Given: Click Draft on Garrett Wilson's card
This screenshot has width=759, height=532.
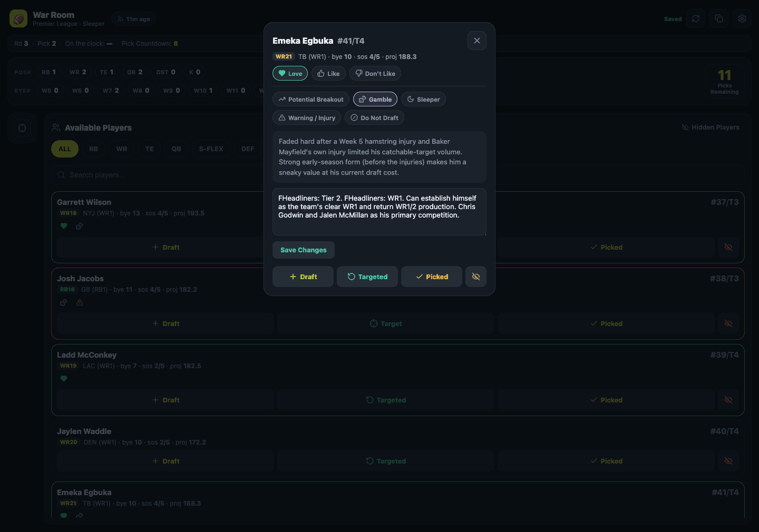Looking at the screenshot, I should 166,247.
